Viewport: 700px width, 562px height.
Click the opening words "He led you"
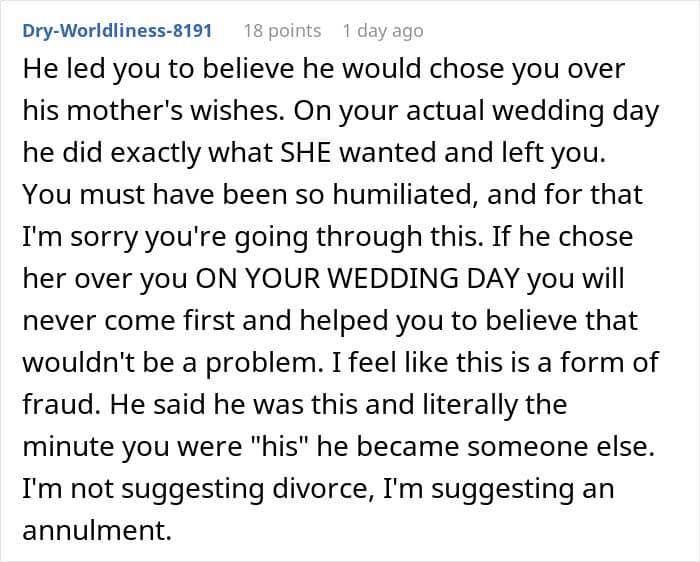coord(91,69)
